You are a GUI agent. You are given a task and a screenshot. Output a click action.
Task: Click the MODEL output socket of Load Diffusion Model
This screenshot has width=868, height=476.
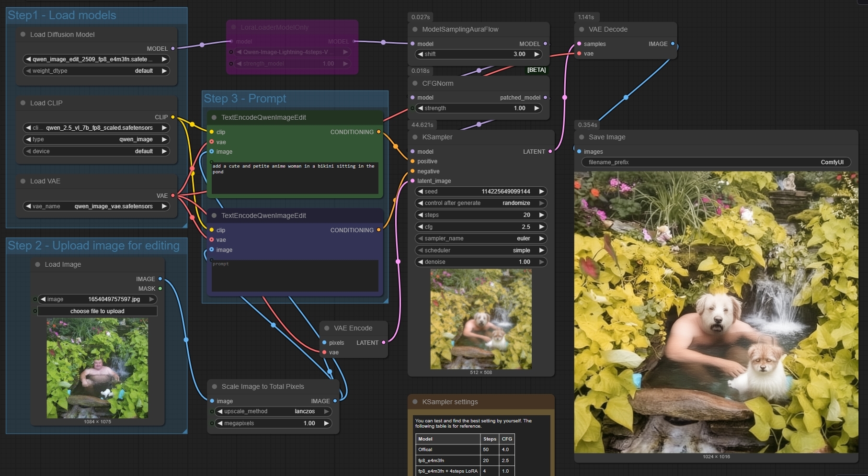(x=173, y=48)
